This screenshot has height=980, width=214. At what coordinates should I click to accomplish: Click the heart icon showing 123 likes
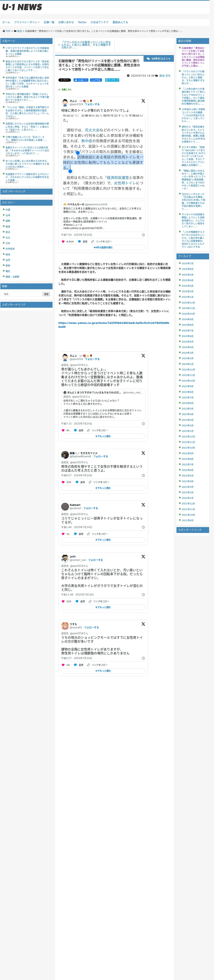click(63, 601)
